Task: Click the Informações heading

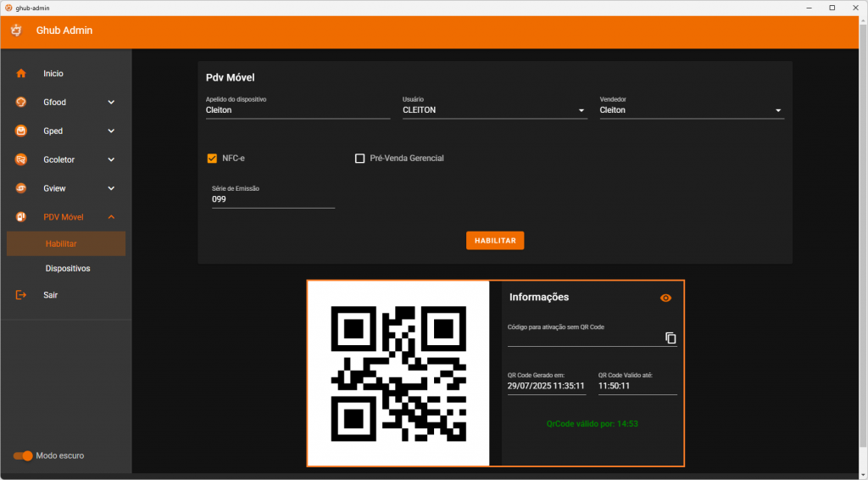Action: coord(539,298)
